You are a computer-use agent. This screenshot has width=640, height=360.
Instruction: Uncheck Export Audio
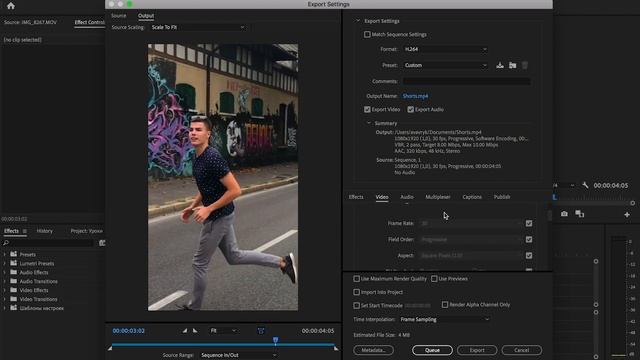pyautogui.click(x=410, y=109)
